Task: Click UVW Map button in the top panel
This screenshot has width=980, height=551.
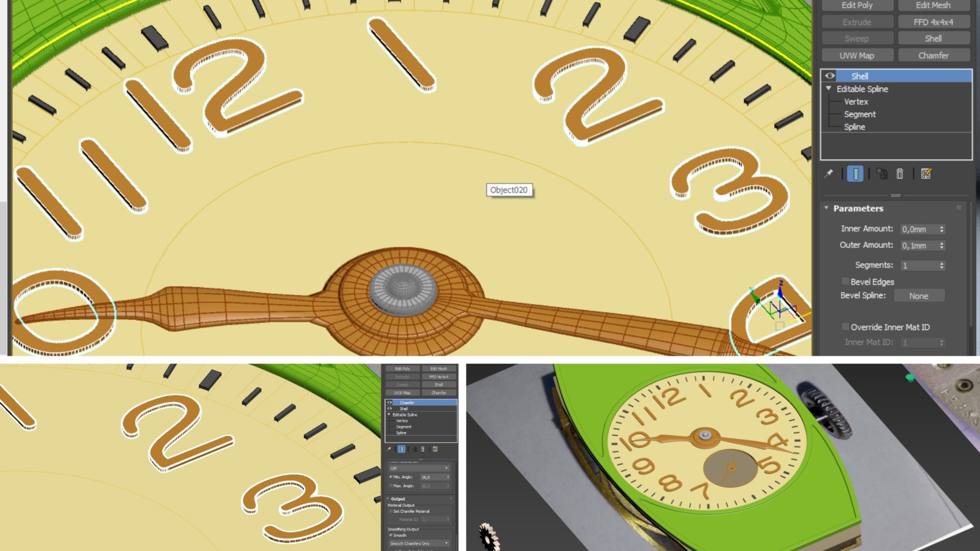Action: pos(857,55)
